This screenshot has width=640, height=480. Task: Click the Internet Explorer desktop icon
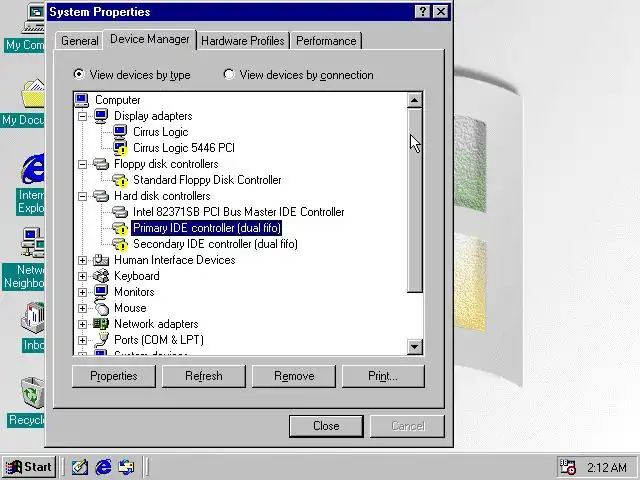click(33, 169)
